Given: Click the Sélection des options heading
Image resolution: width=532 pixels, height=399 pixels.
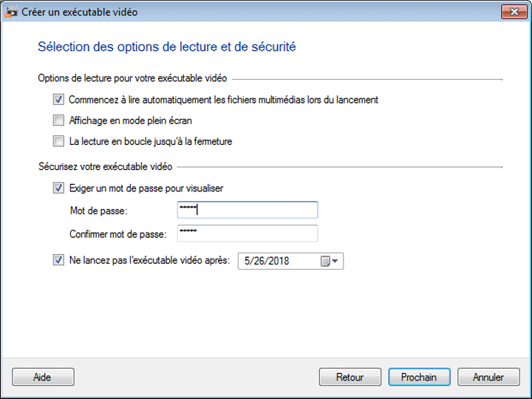Looking at the screenshot, I should point(166,47).
